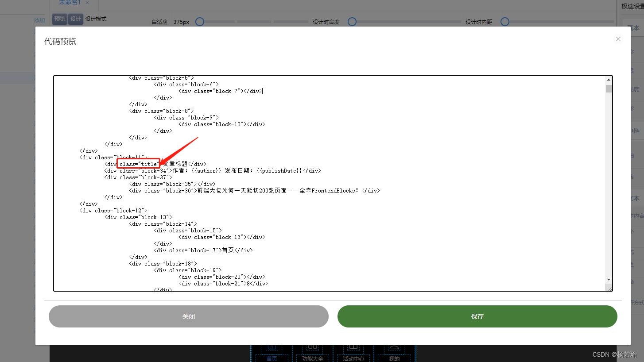The width and height of the screenshot is (644, 362).
Task: Click the 设计时高度 slider handle
Action: pyautogui.click(x=352, y=22)
